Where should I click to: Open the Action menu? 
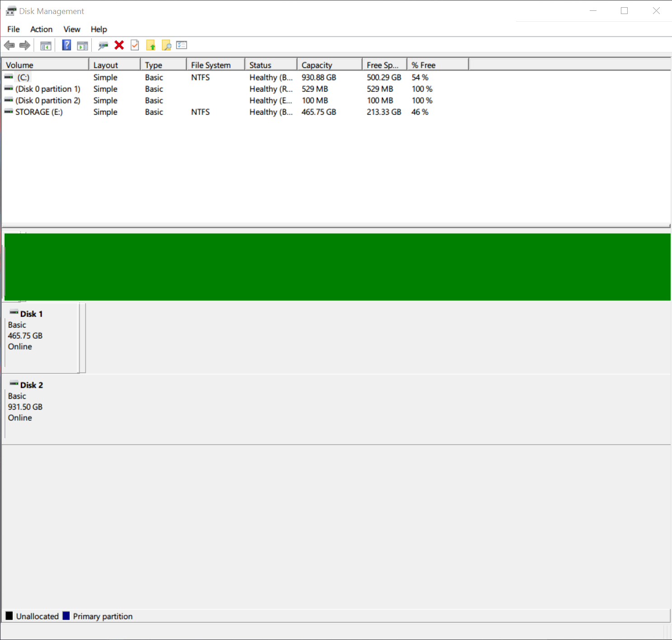pos(41,29)
